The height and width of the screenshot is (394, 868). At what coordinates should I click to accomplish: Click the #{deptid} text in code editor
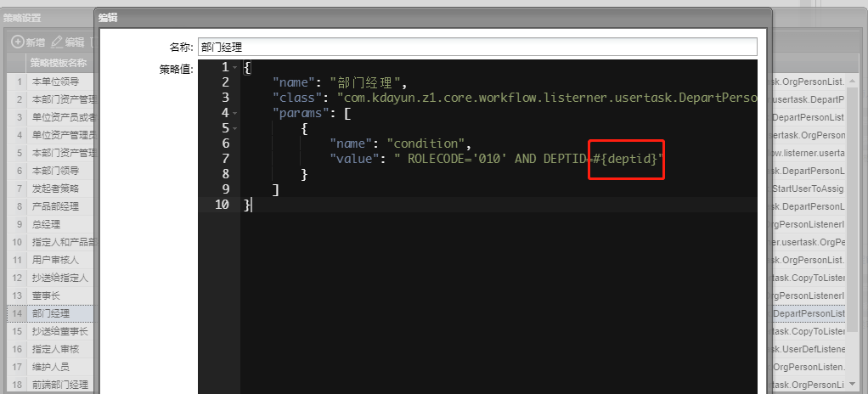coord(628,159)
